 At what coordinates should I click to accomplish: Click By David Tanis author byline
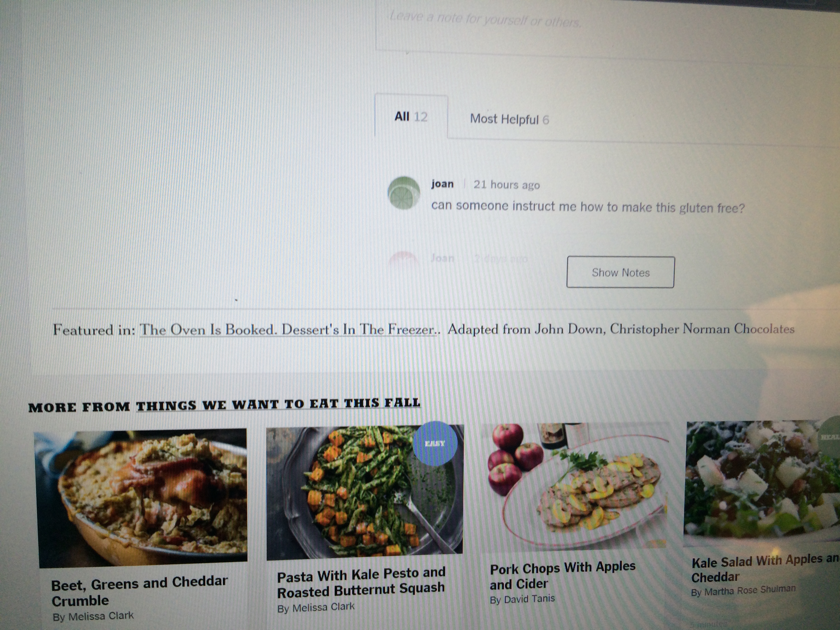[x=522, y=599]
